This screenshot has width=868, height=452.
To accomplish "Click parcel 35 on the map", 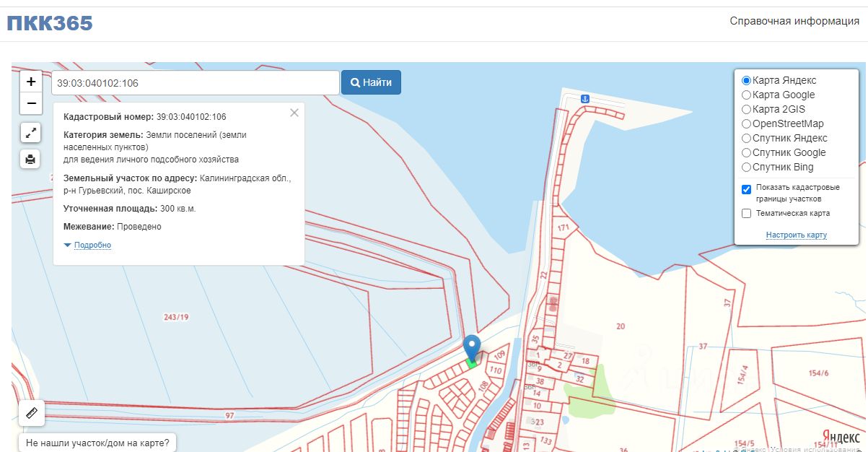I will [535, 338].
